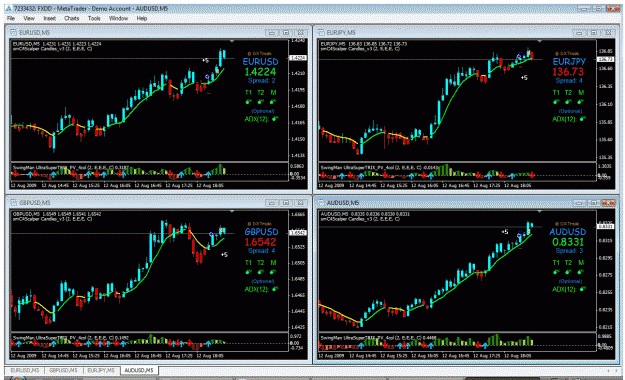Click the blue AUDUSD symbol label on chart
Image resolution: width=625 pixels, height=380 pixels.
pyautogui.click(x=568, y=232)
